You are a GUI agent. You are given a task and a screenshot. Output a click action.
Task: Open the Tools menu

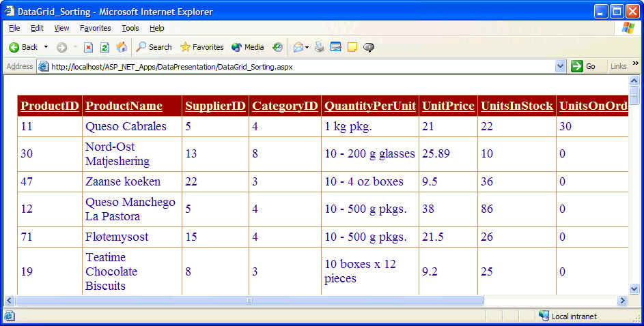tap(130, 28)
